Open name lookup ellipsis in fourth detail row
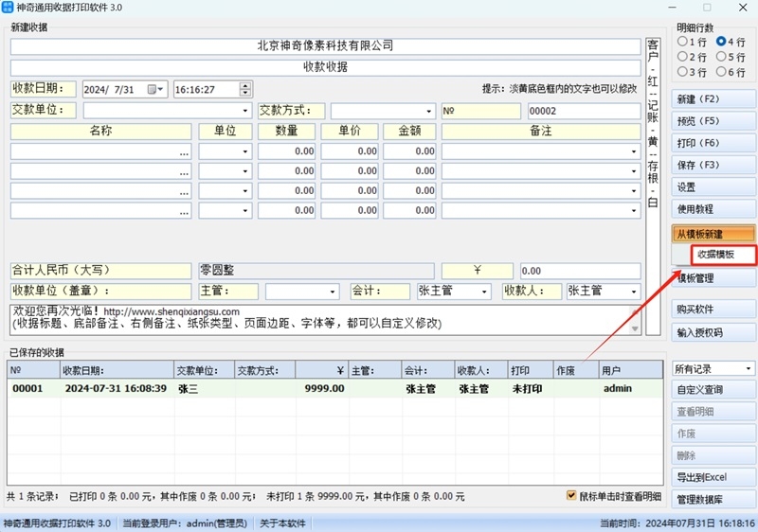This screenshot has height=532, width=758. 184,211
